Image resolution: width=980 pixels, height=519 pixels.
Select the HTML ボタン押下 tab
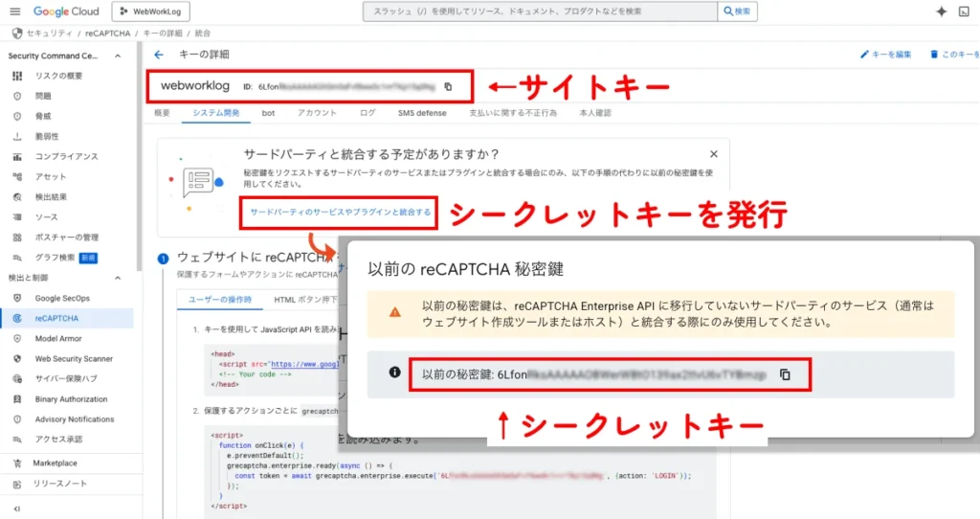tap(303, 300)
